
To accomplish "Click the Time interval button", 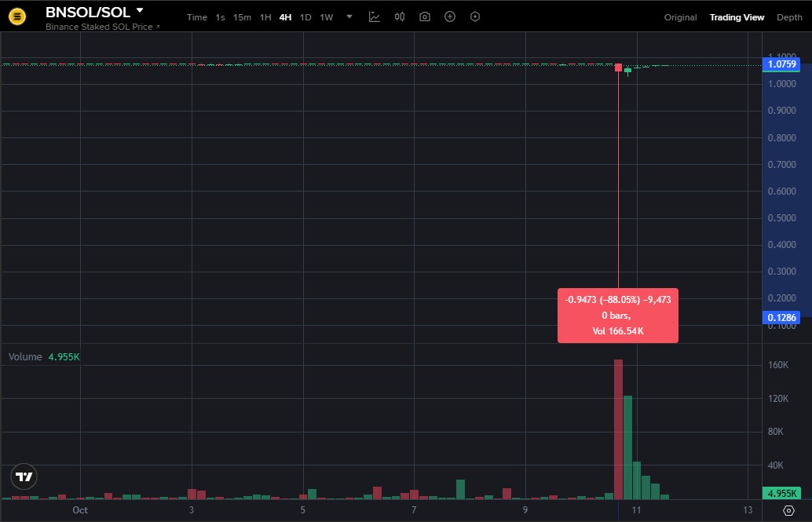I will click(197, 17).
